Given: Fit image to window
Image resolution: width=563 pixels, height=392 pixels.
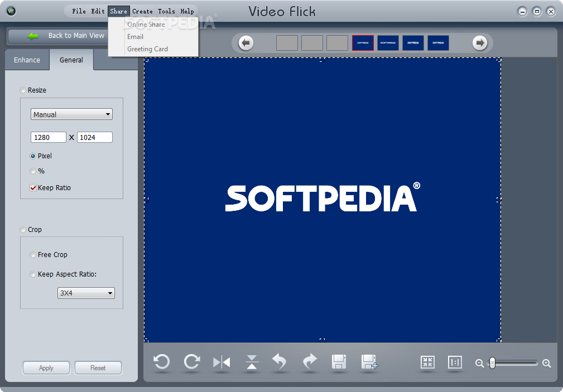Looking at the screenshot, I should 427,362.
